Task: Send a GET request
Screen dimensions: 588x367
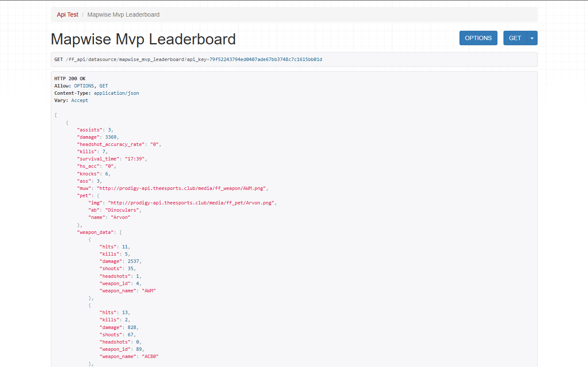Action: (515, 38)
